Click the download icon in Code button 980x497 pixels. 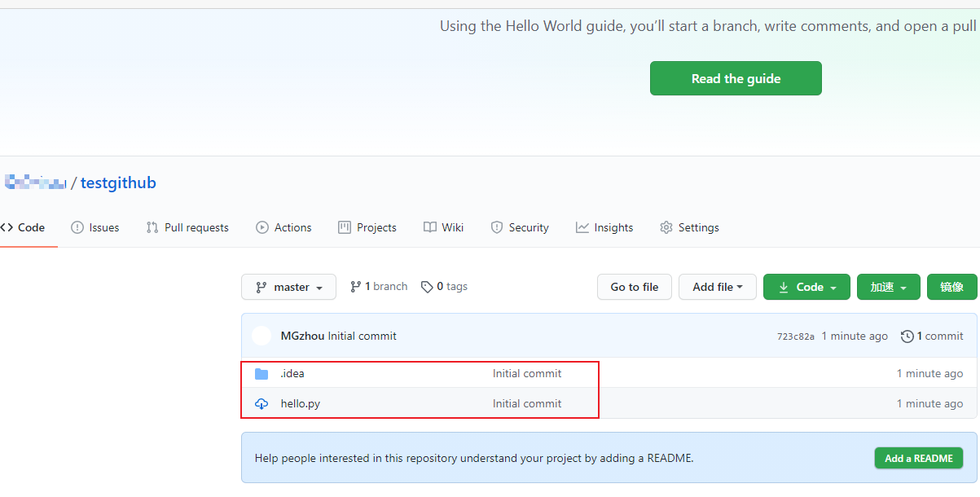pyautogui.click(x=784, y=287)
